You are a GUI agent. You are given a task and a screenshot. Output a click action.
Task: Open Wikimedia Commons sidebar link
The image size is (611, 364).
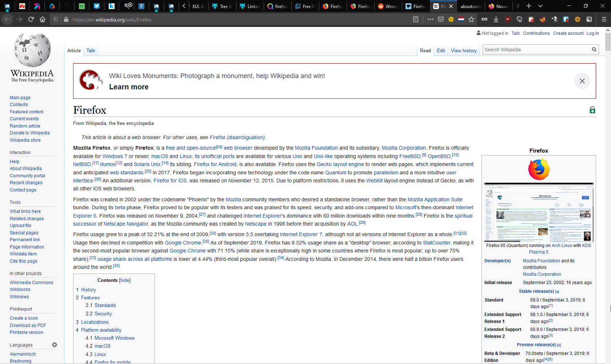(x=32, y=283)
